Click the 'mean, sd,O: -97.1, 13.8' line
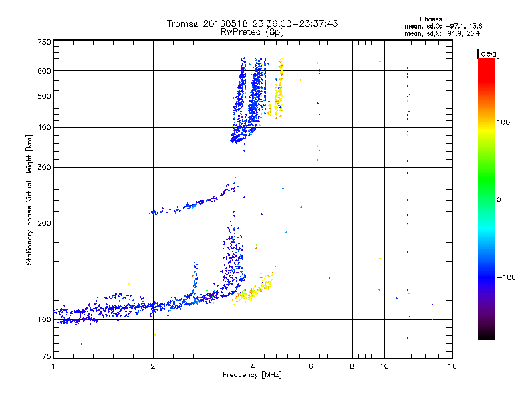The height and width of the screenshot is (399, 532). point(443,26)
